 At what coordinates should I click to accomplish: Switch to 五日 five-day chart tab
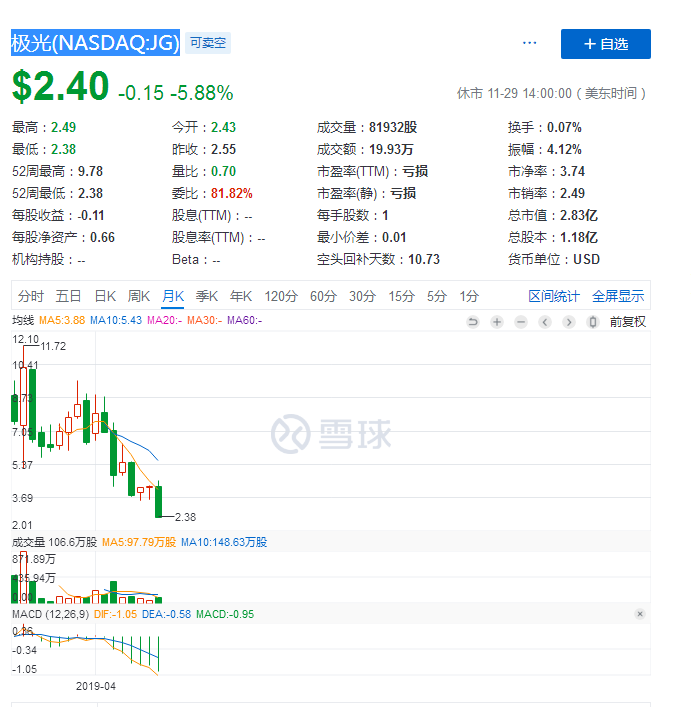(68, 296)
